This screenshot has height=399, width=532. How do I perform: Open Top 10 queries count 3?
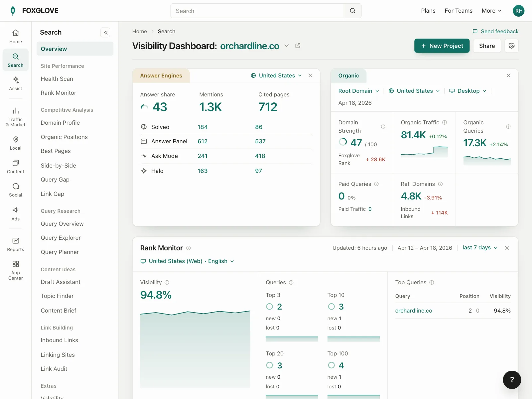coord(341,307)
